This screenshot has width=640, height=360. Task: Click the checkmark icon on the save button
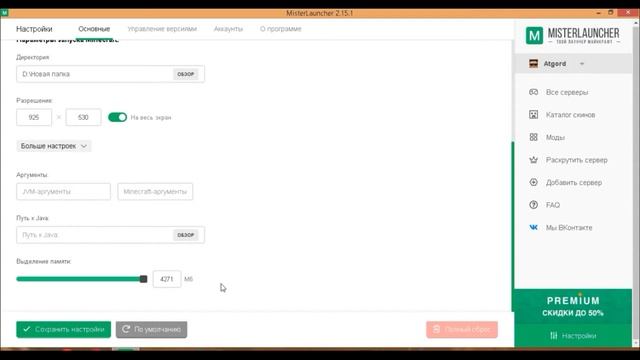point(27,329)
